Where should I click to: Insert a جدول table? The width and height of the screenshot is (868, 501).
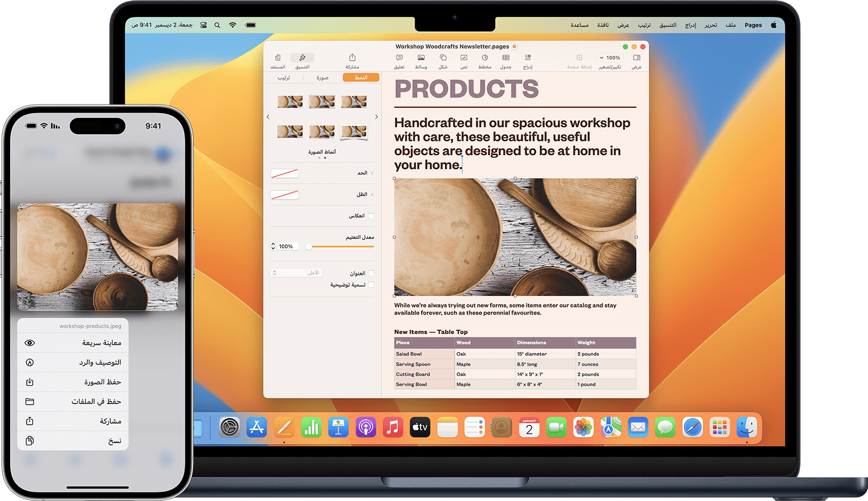point(506,61)
